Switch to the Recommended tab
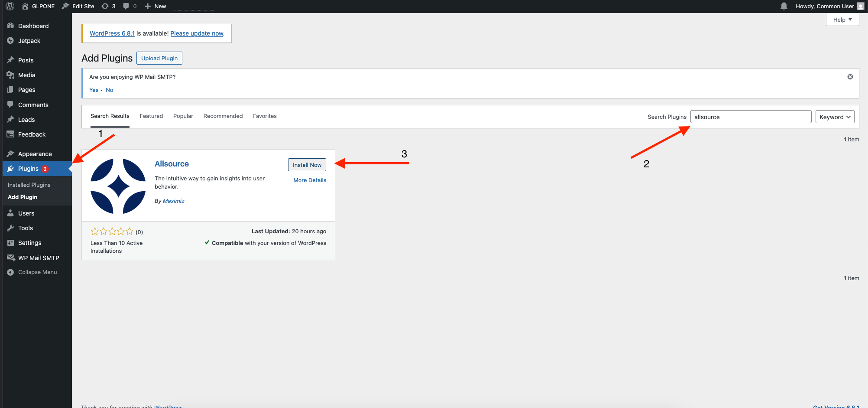This screenshot has width=868, height=408. coord(223,116)
